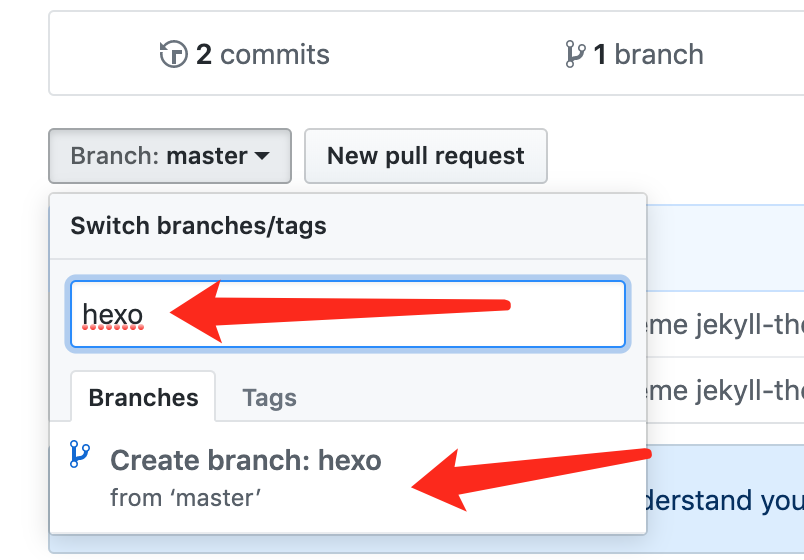Click the branch icon beside "1 branch"
Viewport: 804px width, 560px height.
click(574, 54)
